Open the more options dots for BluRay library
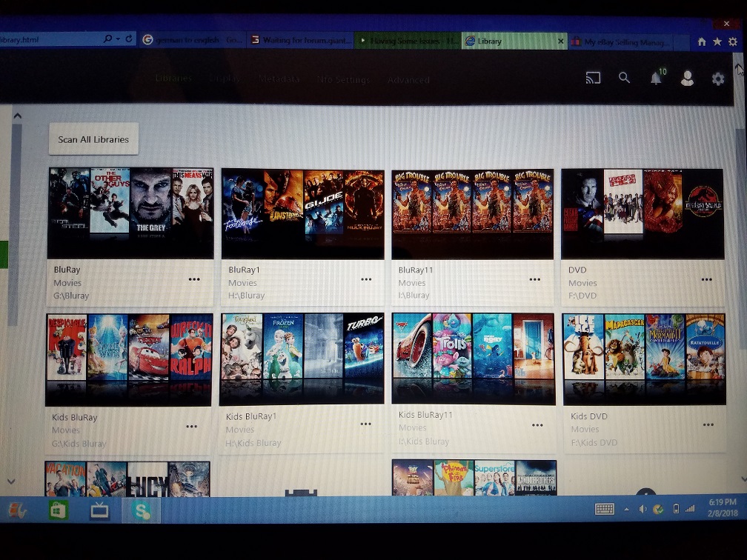Image resolution: width=747 pixels, height=560 pixels. (x=194, y=279)
